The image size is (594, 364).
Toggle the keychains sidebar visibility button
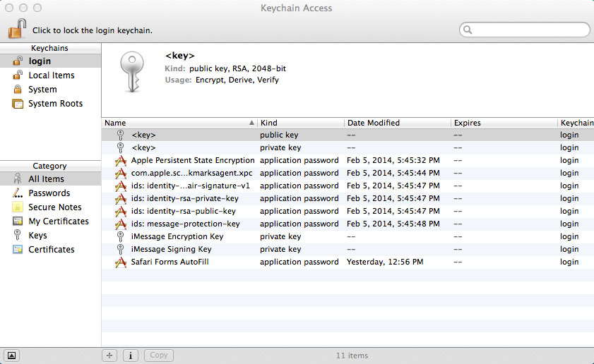pyautogui.click(x=12, y=356)
